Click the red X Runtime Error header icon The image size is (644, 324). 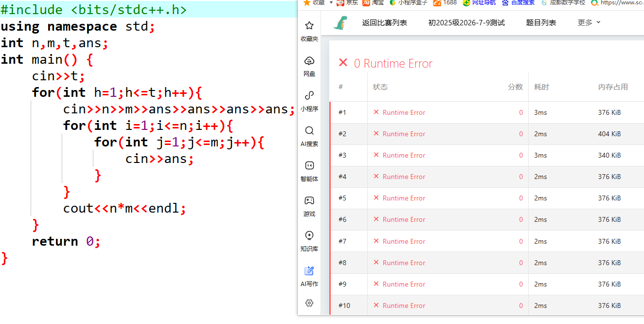point(343,63)
